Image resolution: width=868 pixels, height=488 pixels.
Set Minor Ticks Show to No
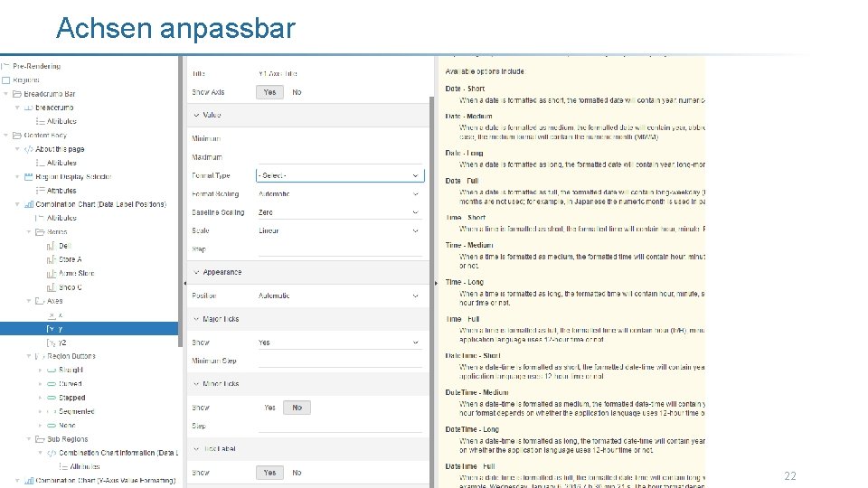click(x=297, y=408)
